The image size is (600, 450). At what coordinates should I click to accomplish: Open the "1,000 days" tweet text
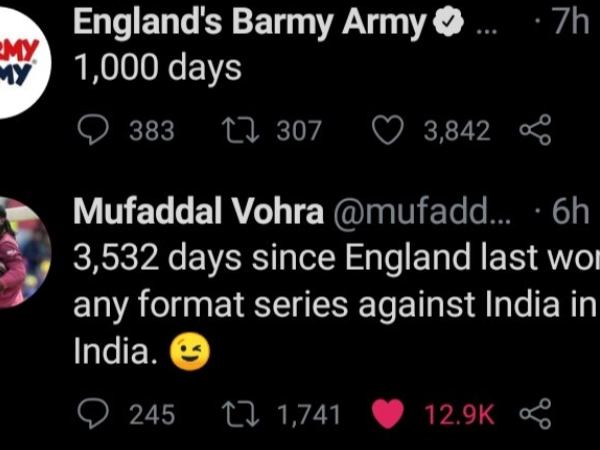point(158,69)
